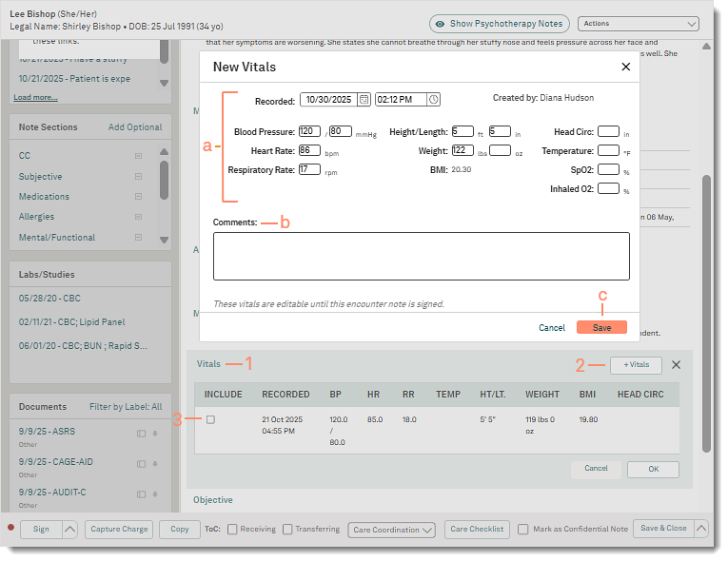Tick Mark as Confidential Note
The width and height of the screenshot is (728, 561).
pyautogui.click(x=523, y=530)
